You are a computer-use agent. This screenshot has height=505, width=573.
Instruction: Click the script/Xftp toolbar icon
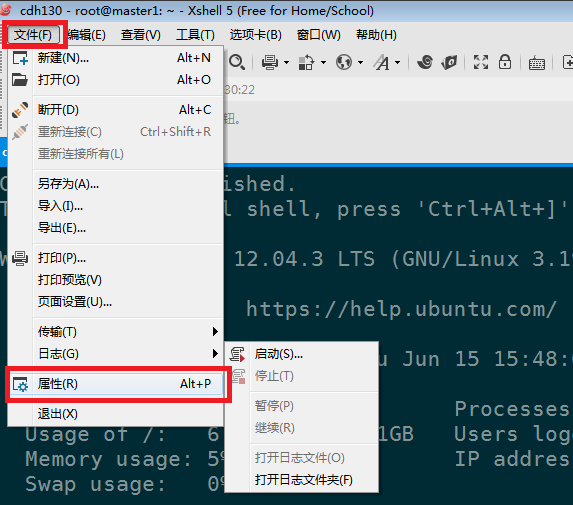[x=449, y=62]
